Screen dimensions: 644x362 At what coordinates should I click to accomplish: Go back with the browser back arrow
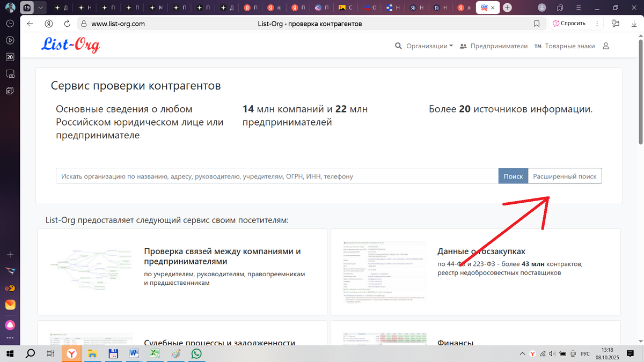click(30, 24)
